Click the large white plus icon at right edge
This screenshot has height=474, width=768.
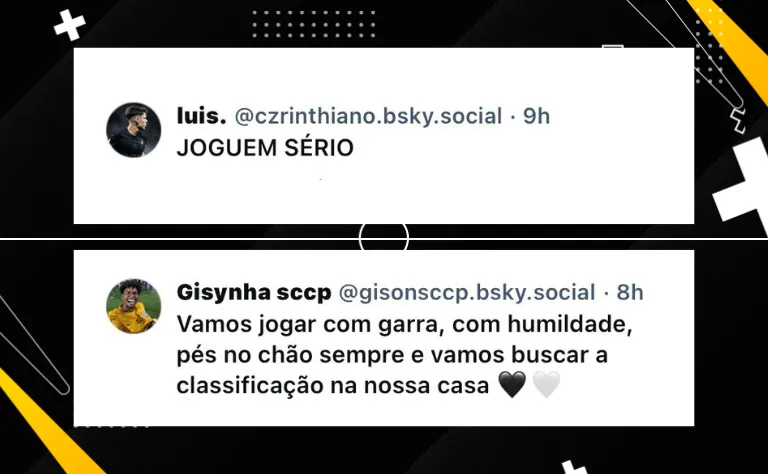(x=742, y=179)
